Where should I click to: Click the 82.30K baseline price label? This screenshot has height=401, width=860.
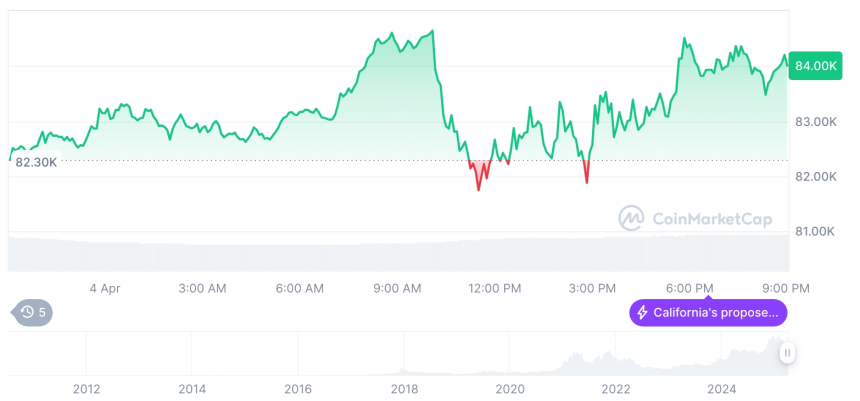tap(36, 162)
